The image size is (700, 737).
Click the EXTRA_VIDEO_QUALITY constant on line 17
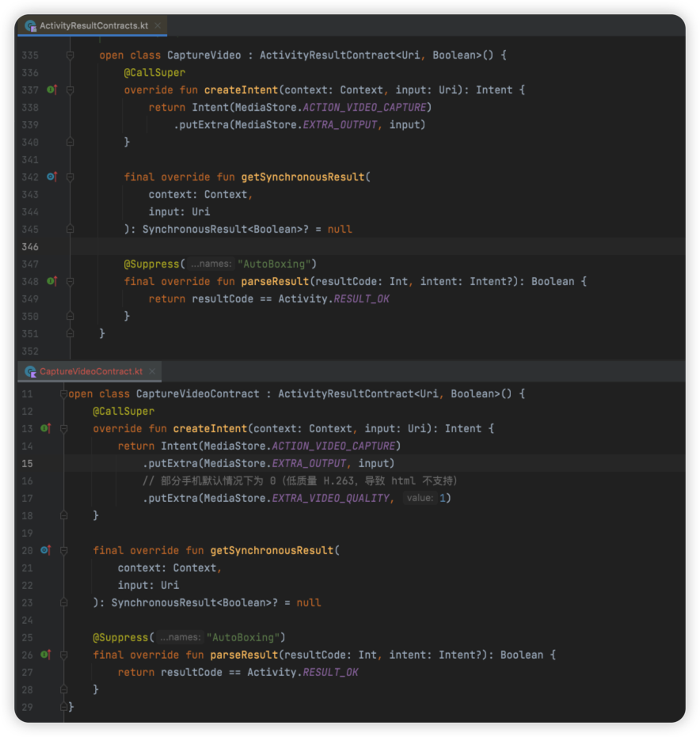point(330,499)
